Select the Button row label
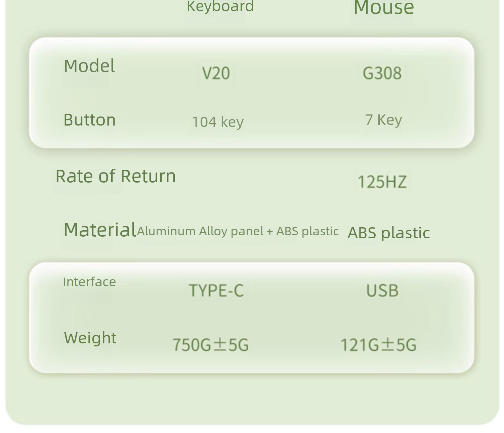504x433 pixels. point(89,120)
